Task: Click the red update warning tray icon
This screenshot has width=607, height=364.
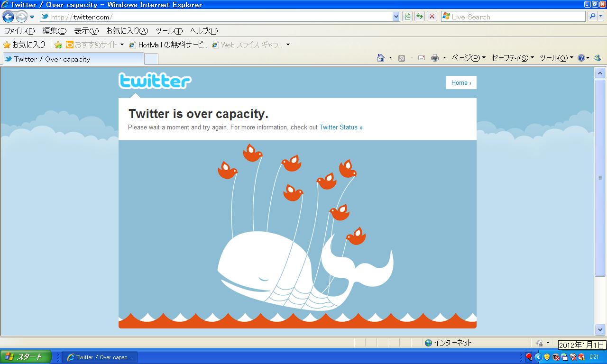Action: [581, 357]
